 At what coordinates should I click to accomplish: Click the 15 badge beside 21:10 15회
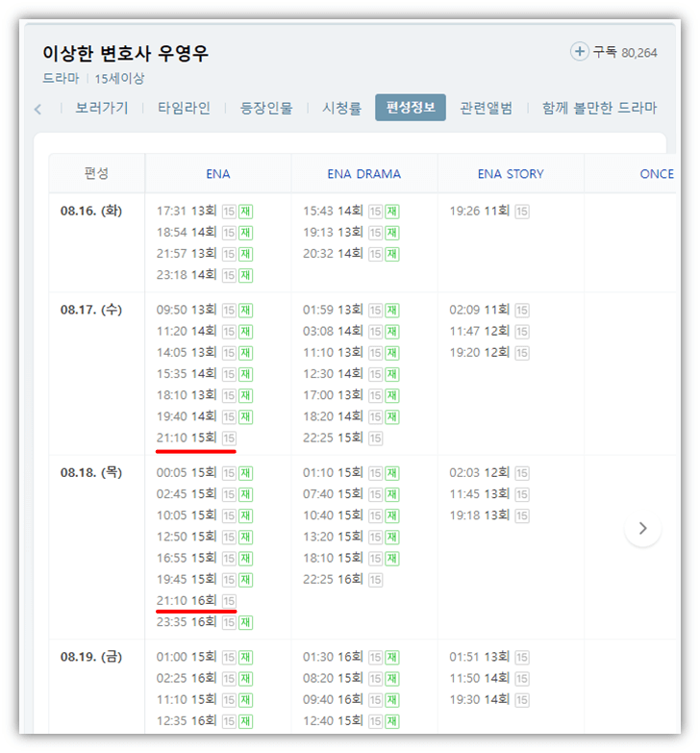coord(229,438)
